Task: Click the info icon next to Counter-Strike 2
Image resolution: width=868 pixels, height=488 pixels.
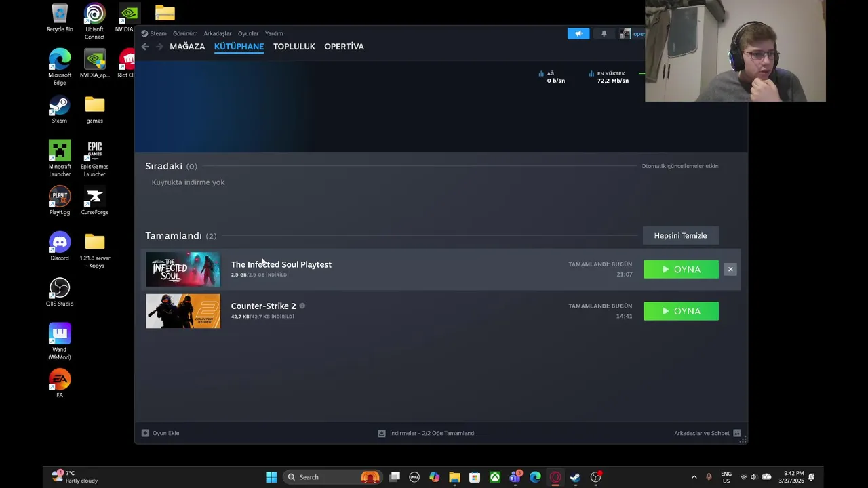Action: [x=302, y=306]
